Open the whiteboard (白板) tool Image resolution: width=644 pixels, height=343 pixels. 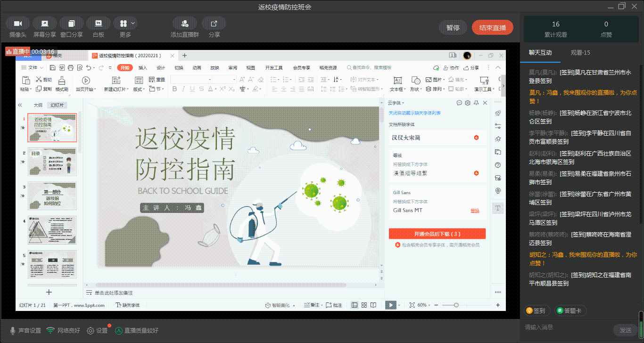coord(99,24)
